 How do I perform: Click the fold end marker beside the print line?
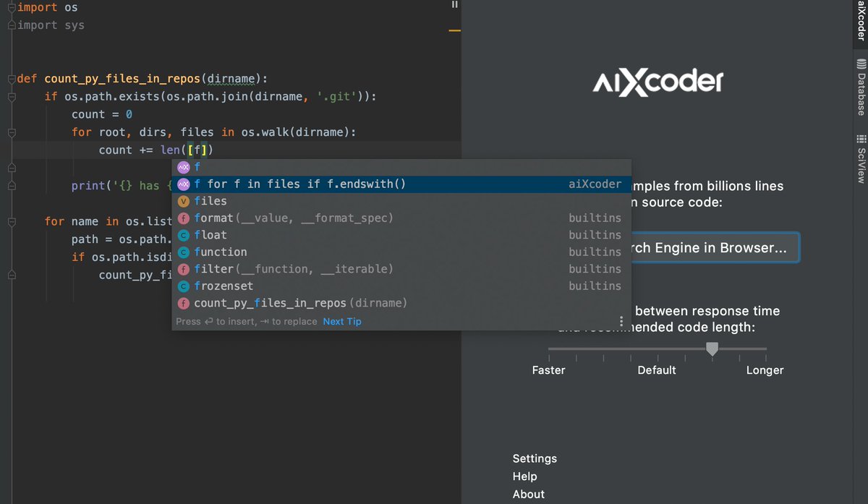[11, 186]
